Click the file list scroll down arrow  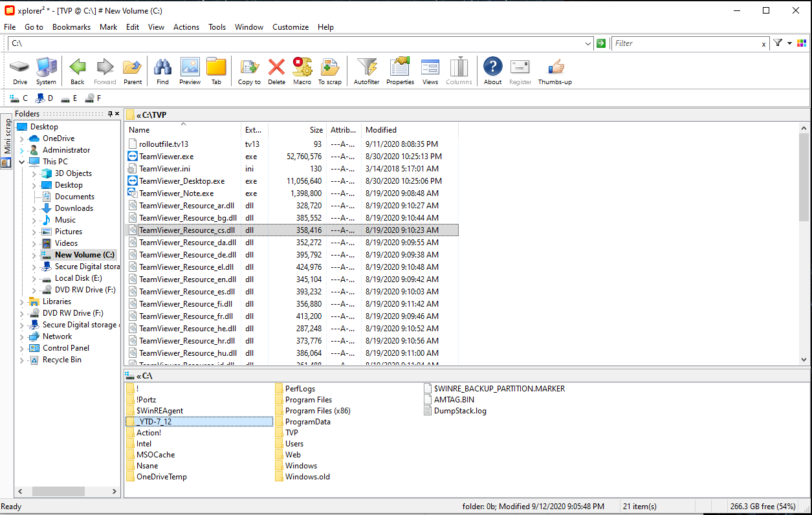click(804, 359)
